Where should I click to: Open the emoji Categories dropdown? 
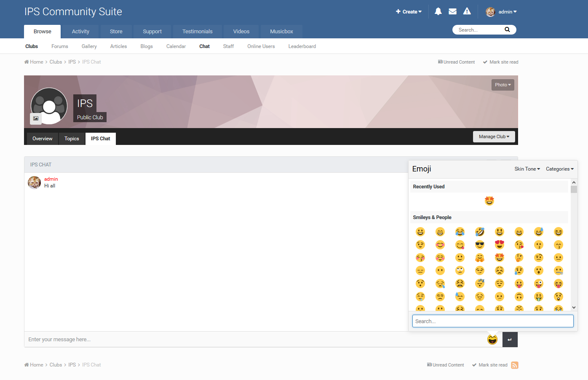[x=560, y=169]
